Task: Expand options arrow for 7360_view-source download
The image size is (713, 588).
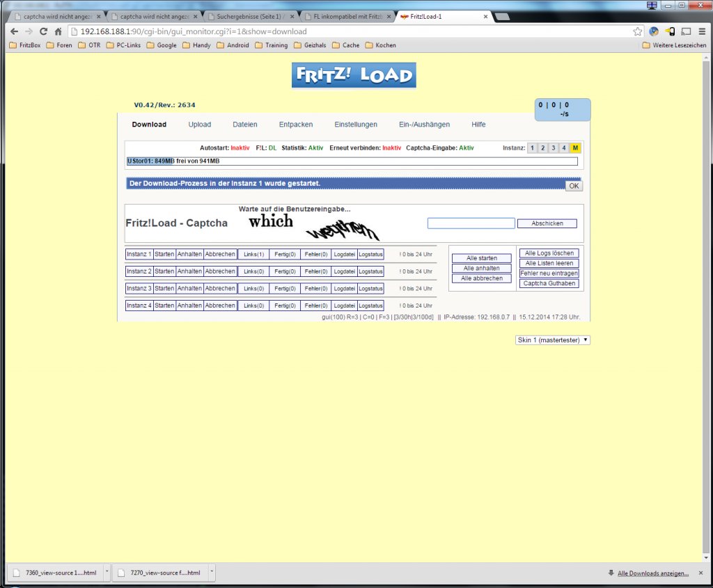Action: (107, 573)
